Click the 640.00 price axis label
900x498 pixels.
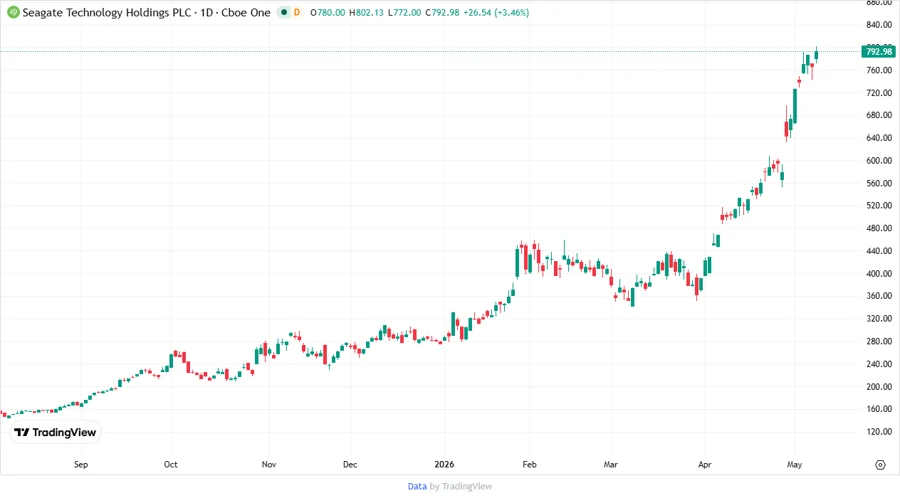click(879, 138)
